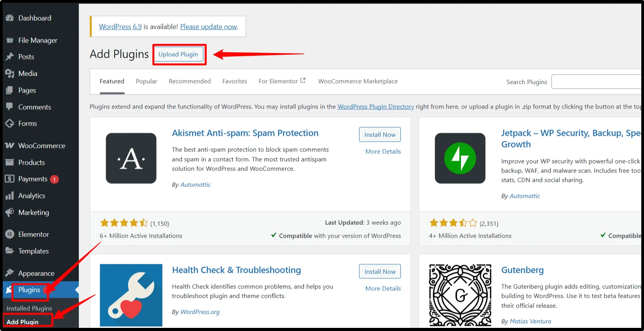Click the Payments dollar icon
This screenshot has height=331, width=644.
(x=9, y=179)
